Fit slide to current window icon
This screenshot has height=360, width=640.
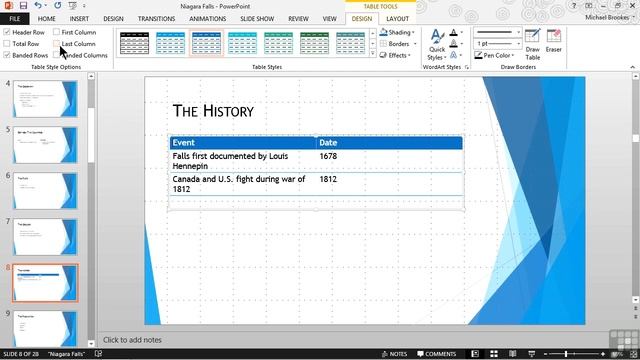click(x=633, y=354)
